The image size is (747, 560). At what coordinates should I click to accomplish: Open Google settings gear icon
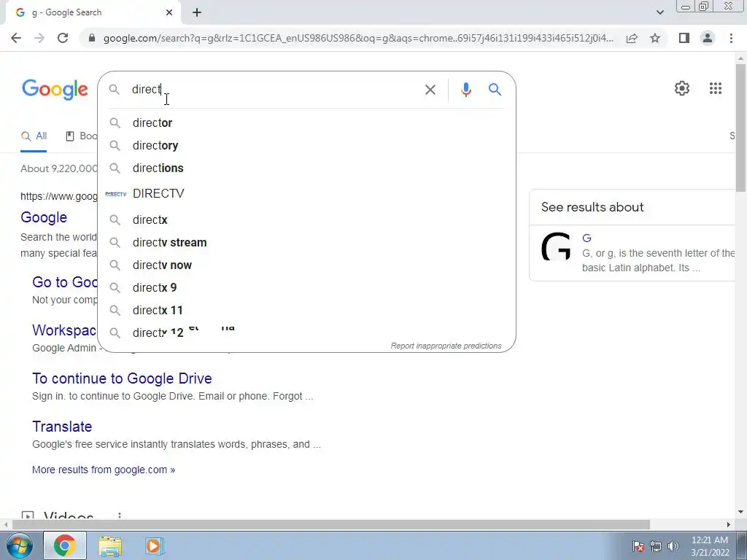pyautogui.click(x=682, y=88)
